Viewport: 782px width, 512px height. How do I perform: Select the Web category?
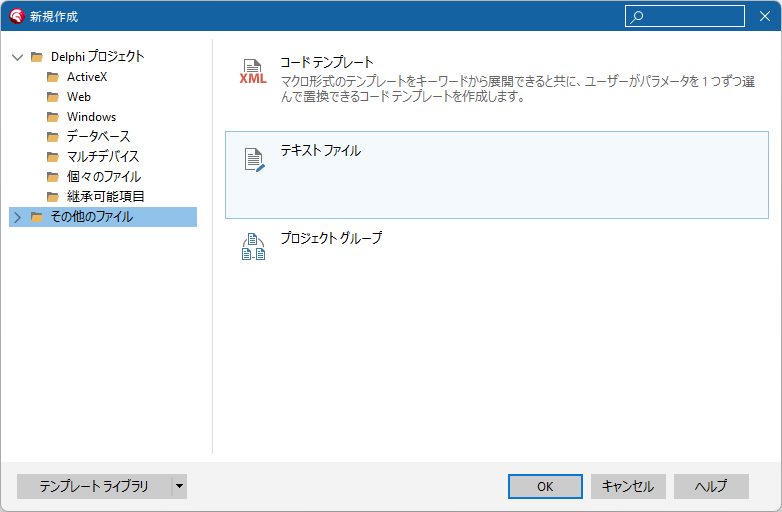tap(79, 97)
